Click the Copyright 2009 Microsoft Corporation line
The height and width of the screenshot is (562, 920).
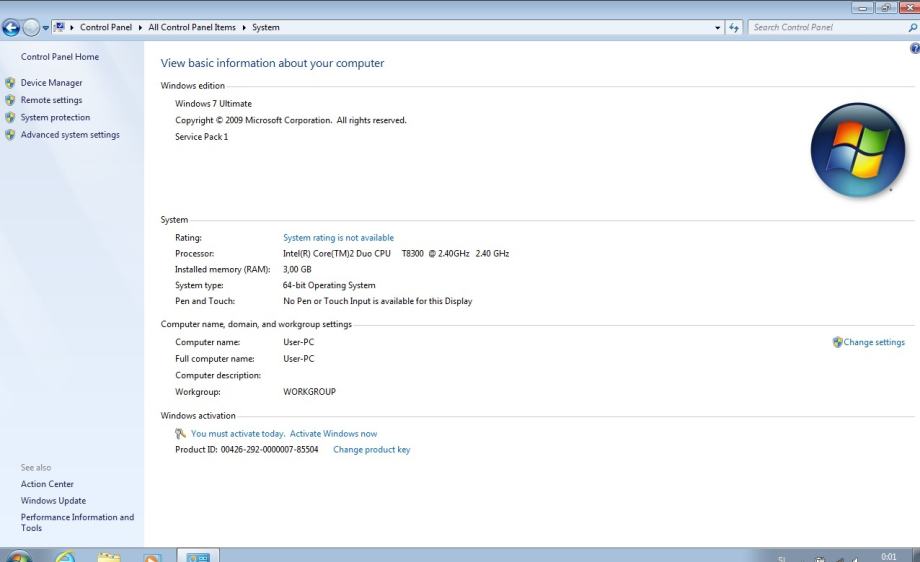tap(290, 120)
